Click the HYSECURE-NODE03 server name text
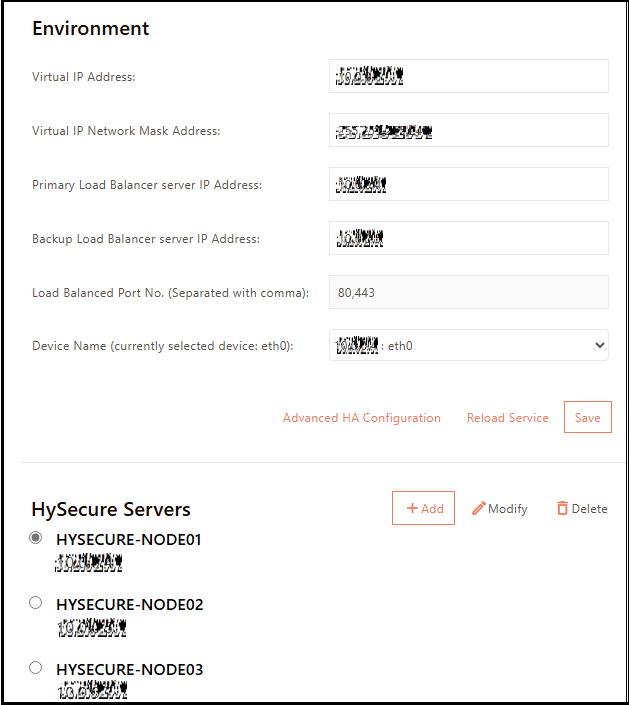The width and height of the screenshot is (629, 705). tap(129, 669)
